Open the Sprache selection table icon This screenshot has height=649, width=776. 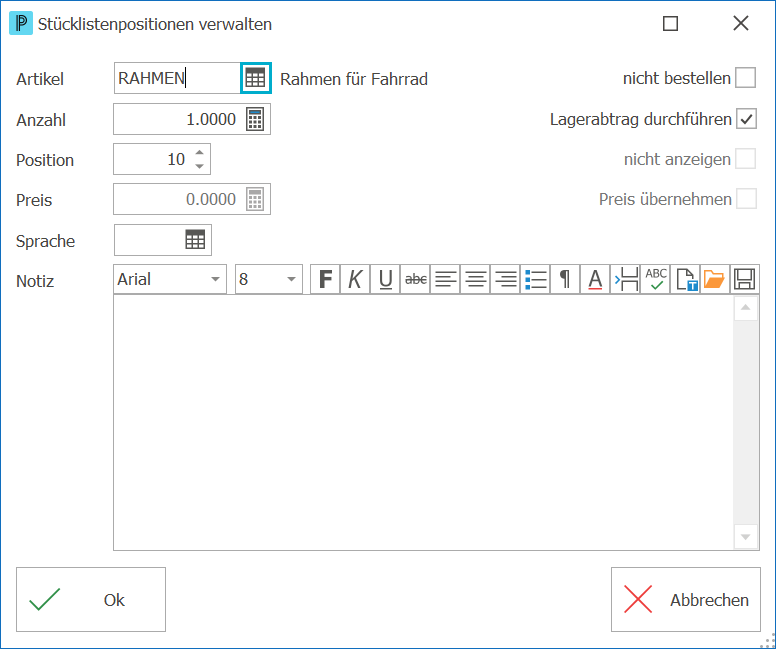pos(195,240)
